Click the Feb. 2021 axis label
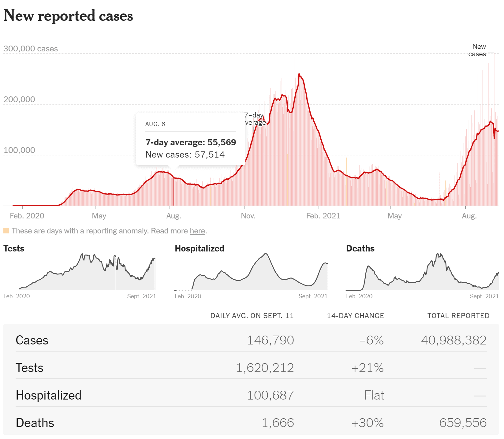Image resolution: width=504 pixels, height=439 pixels. point(323,216)
